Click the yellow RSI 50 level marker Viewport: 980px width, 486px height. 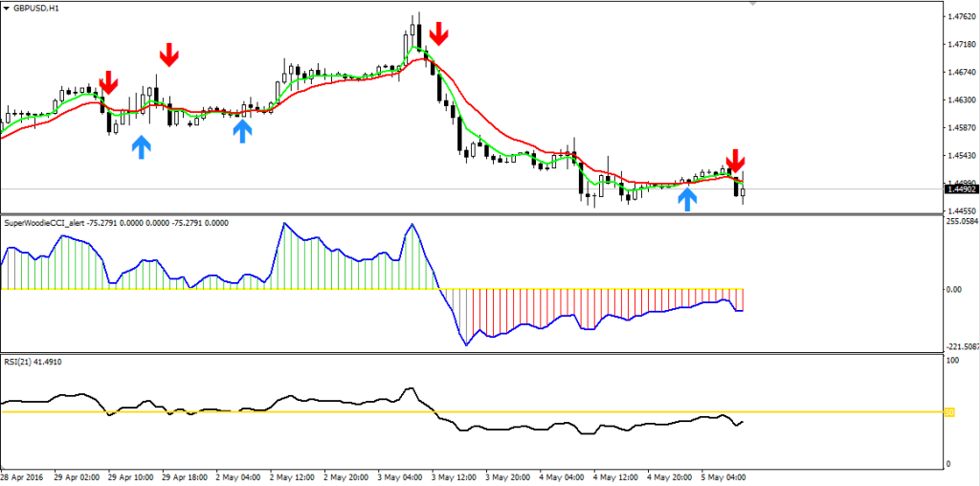point(950,412)
